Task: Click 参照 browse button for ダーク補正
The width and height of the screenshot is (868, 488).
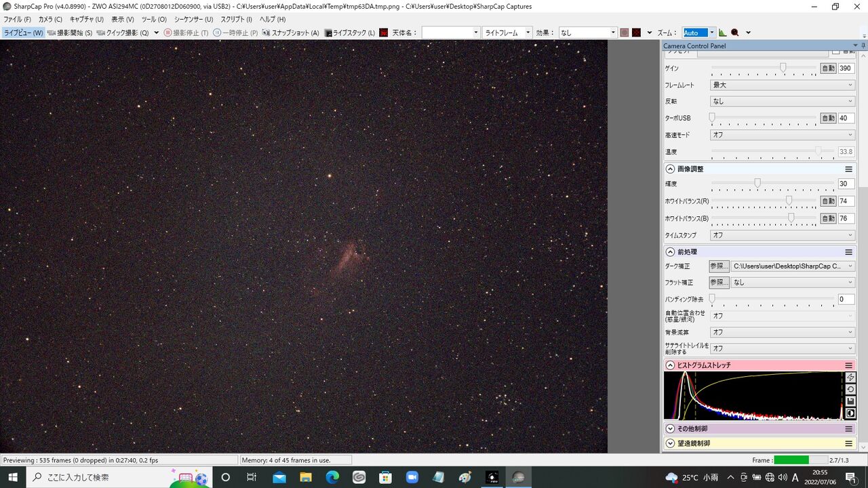Action: click(719, 266)
